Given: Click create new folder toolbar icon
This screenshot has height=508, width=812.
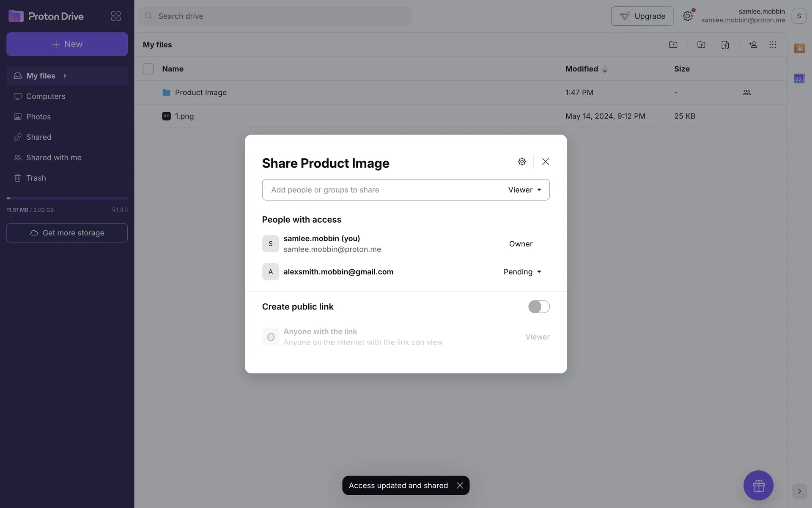Looking at the screenshot, I should 673,44.
